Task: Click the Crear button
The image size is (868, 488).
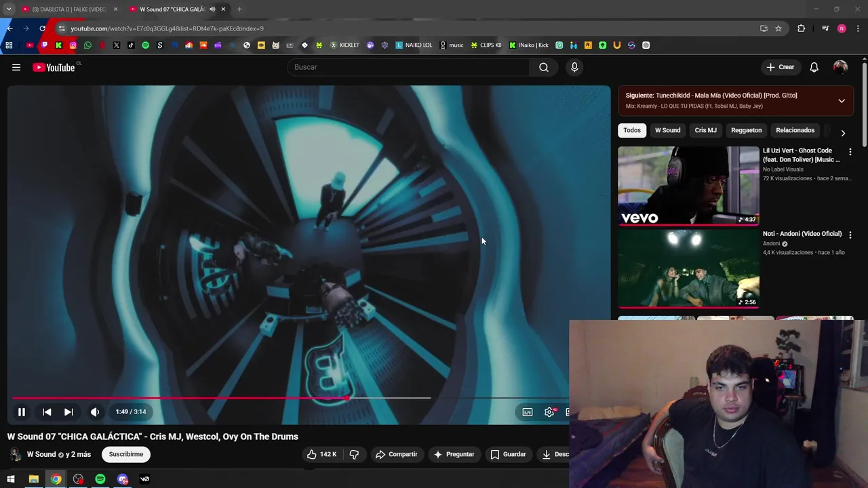Action: [780, 67]
